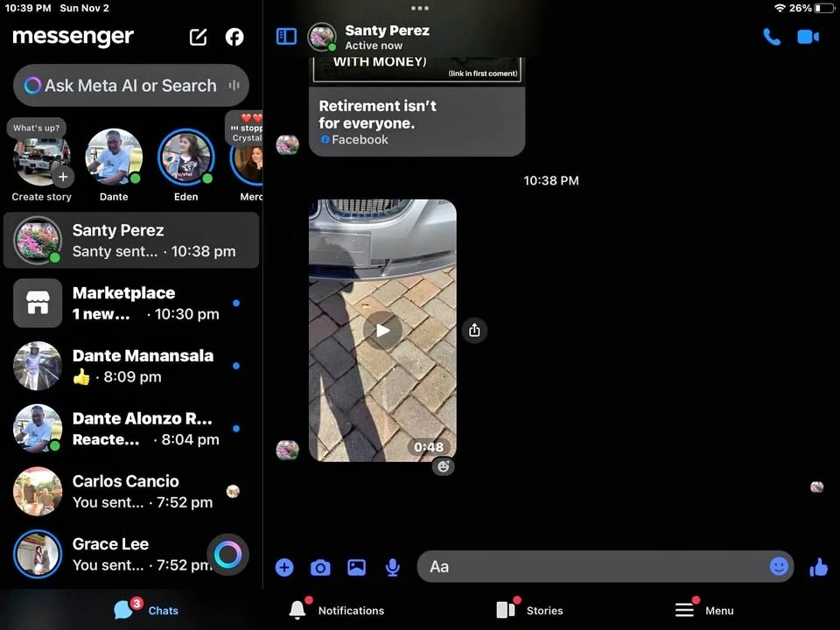Play the 0:48 video message
This screenshot has height=630, width=840.
(x=382, y=331)
